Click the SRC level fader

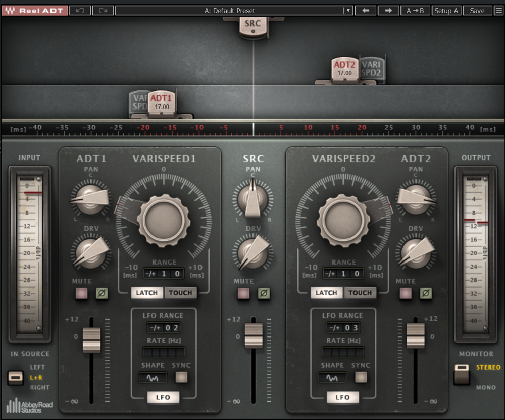[254, 336]
